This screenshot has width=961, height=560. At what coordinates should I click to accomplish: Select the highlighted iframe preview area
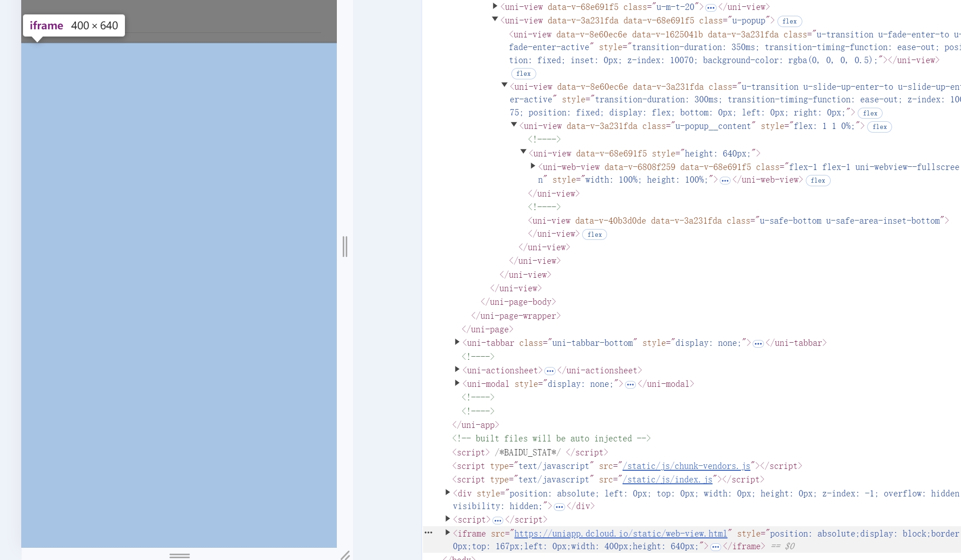click(179, 295)
